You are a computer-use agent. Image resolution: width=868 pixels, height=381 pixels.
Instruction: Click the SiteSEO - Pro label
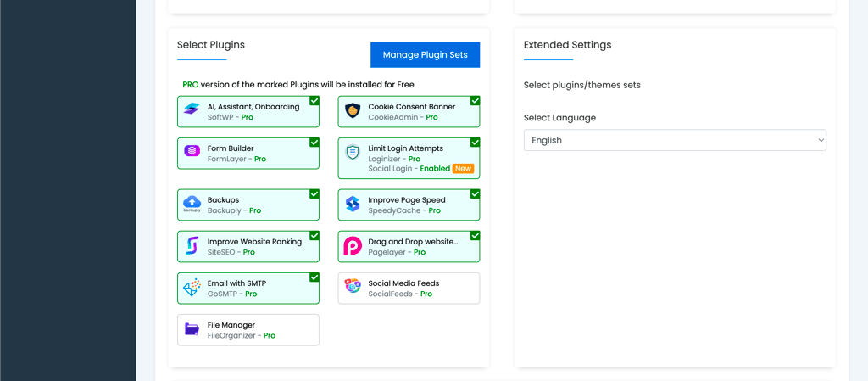[x=231, y=252]
